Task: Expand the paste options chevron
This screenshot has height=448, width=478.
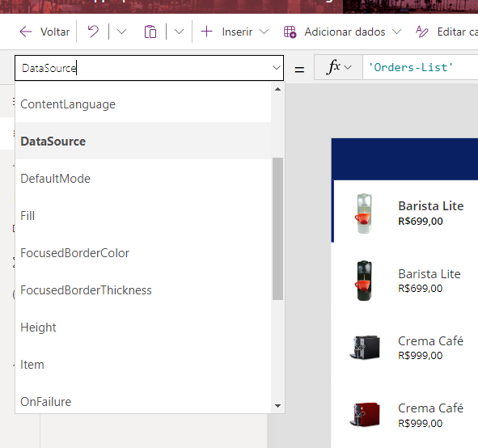Action: [179, 32]
